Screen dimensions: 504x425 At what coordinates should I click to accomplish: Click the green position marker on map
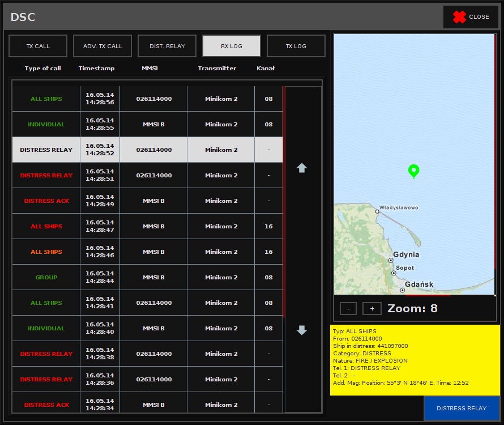(414, 171)
